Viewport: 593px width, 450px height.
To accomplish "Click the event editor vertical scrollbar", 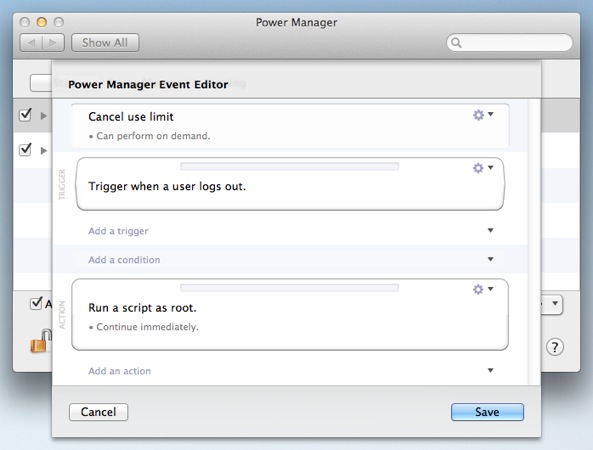I will click(x=534, y=242).
